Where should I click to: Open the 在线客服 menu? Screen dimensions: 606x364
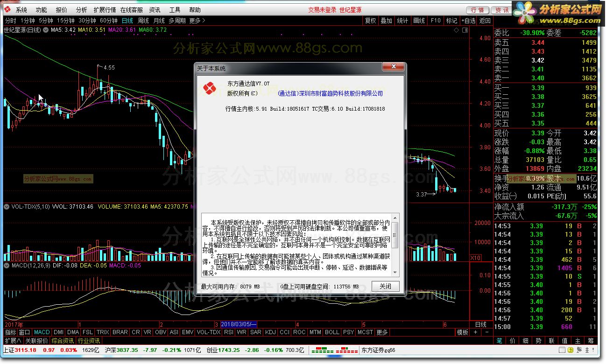point(131,10)
